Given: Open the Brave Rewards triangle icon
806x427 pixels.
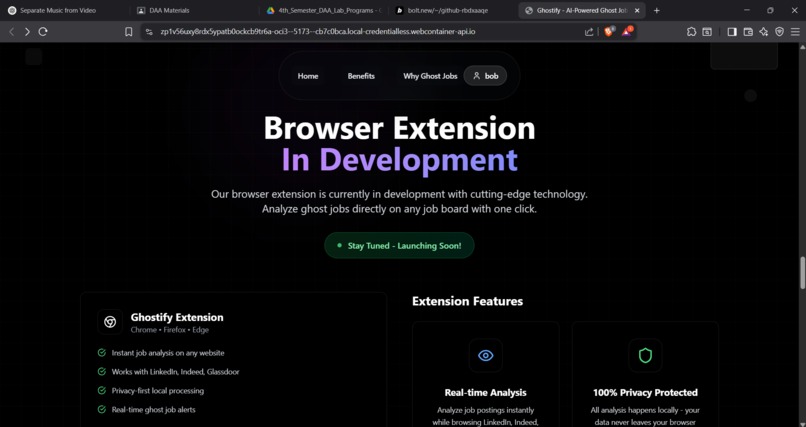Looking at the screenshot, I should 627,32.
